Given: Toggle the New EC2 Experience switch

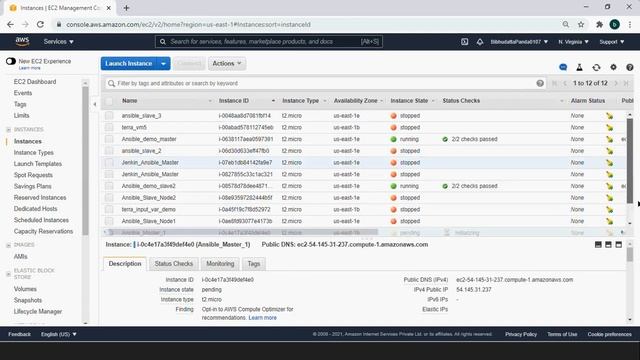Looking at the screenshot, I should pos(11,61).
